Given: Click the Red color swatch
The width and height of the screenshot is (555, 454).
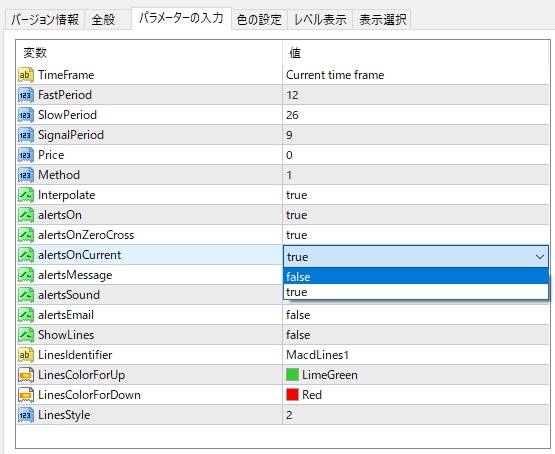Looking at the screenshot, I should coord(292,395).
